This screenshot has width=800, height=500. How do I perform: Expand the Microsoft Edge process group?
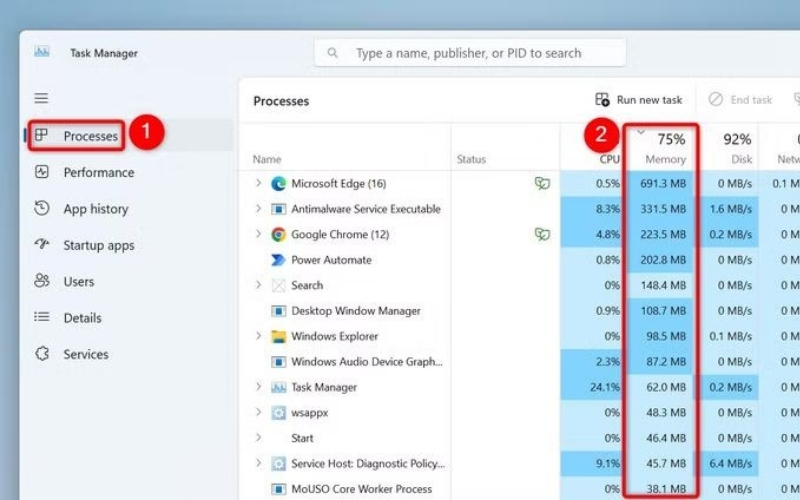258,184
